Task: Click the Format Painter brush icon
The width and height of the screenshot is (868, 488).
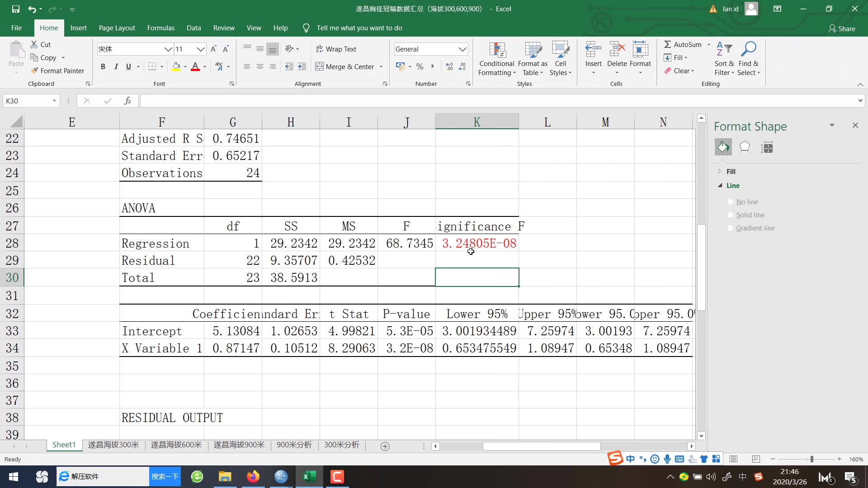Action: [x=34, y=70]
